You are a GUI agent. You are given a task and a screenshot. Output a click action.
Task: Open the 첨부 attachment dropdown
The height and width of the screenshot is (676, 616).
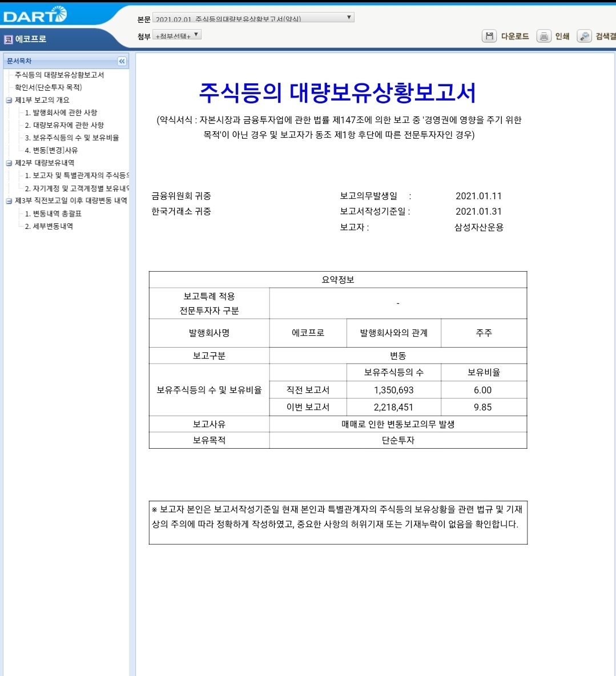[177, 35]
